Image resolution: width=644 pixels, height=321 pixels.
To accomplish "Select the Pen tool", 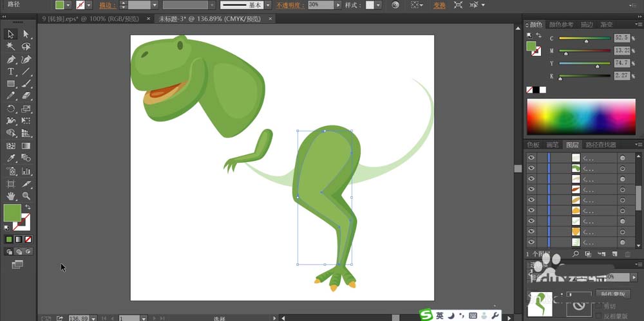I will click(11, 59).
